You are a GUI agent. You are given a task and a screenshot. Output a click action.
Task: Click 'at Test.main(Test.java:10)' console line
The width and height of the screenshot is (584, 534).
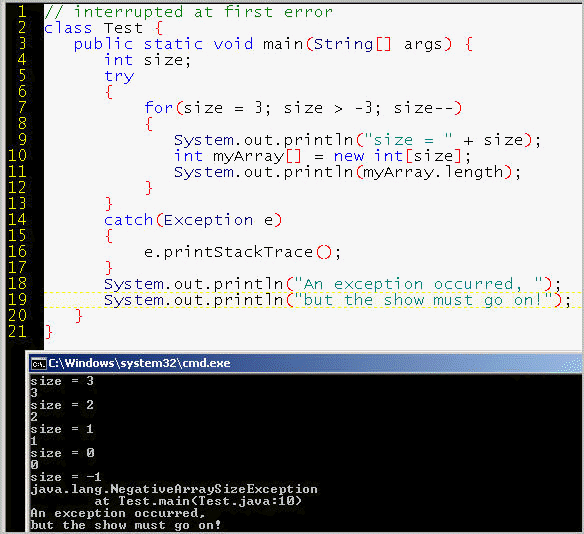pos(198,501)
